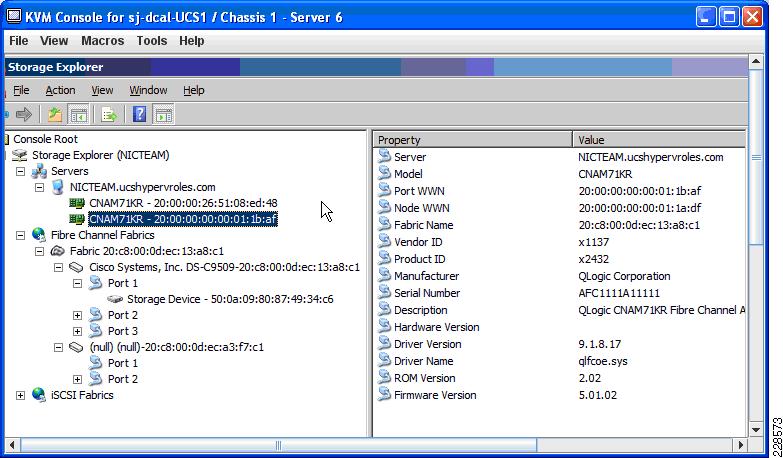
Task: Expand Port 2 under the (null) switch
Action: [x=77, y=379]
